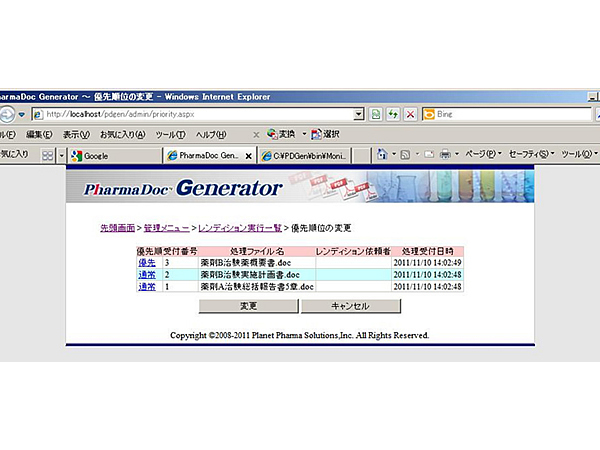Open the 編集(E) menu
This screenshot has width=600, height=450.
39,135
